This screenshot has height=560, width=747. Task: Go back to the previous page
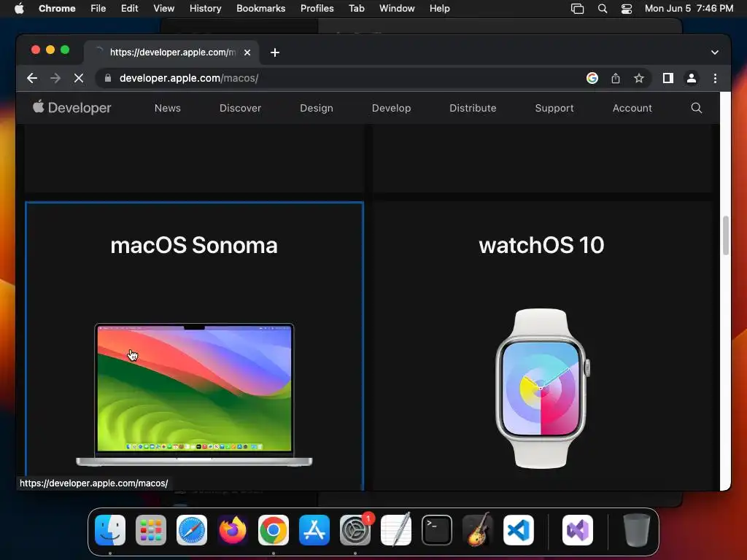(x=32, y=78)
